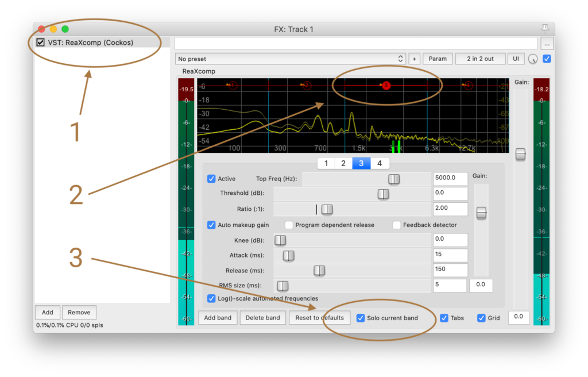Click the master Gain vertical slider handle
The height and width of the screenshot is (377, 588).
pos(520,154)
